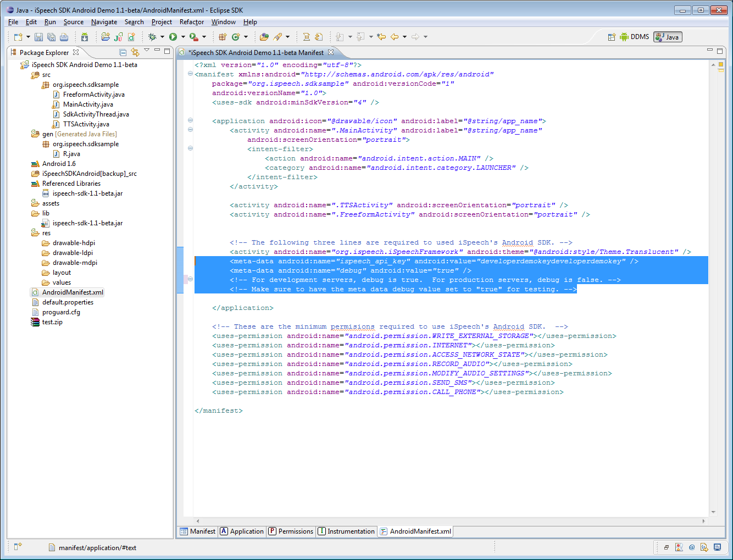Toggle Link with Editor in Package Explorer

135,52
